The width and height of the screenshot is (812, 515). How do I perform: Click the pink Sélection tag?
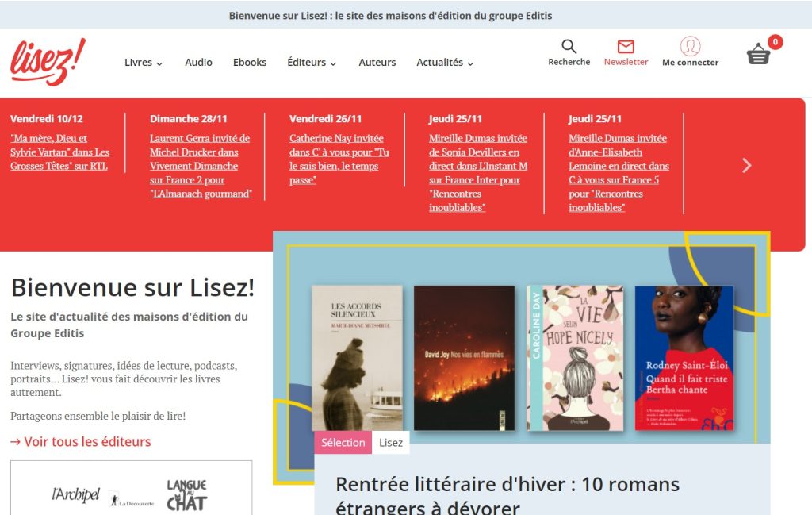pyautogui.click(x=343, y=443)
